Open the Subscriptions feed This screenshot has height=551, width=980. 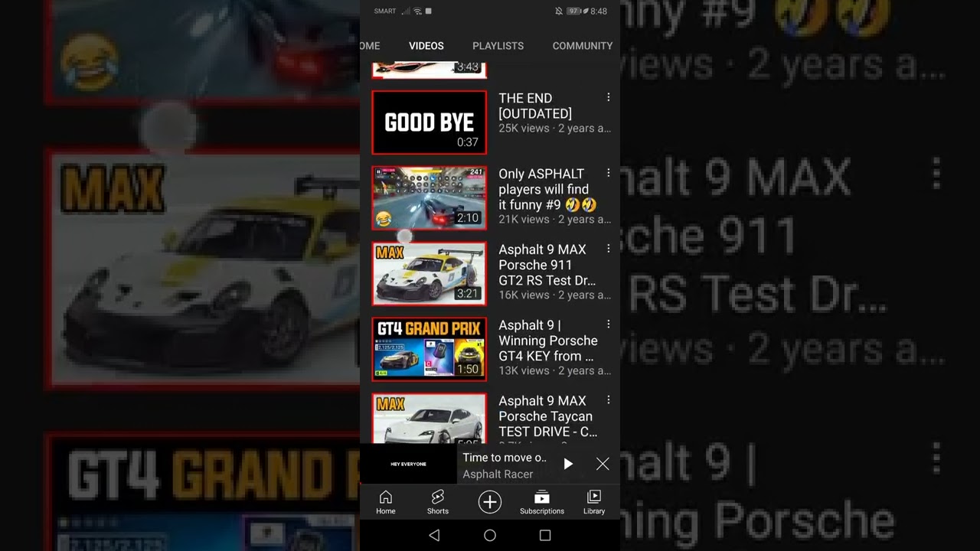542,502
